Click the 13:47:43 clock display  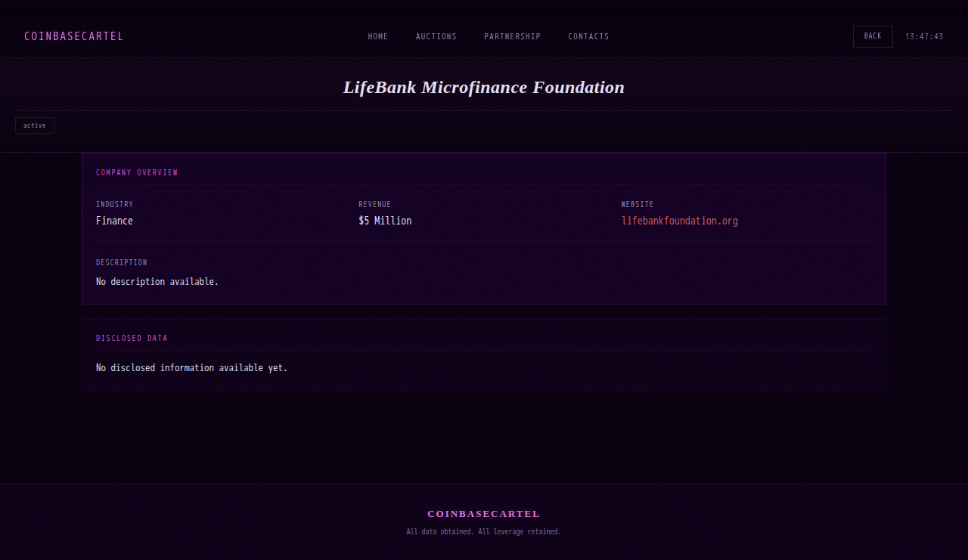(924, 36)
